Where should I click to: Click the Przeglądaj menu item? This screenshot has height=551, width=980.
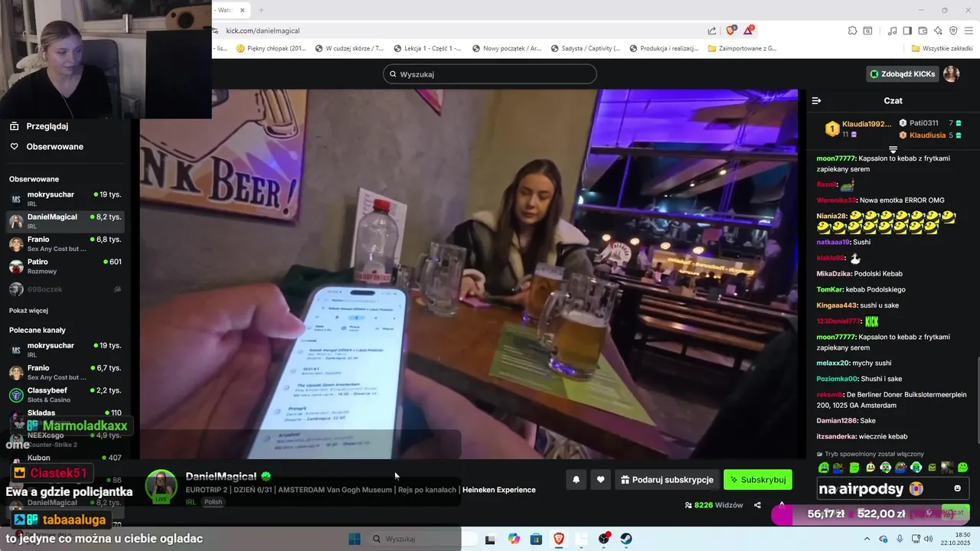[x=47, y=126]
